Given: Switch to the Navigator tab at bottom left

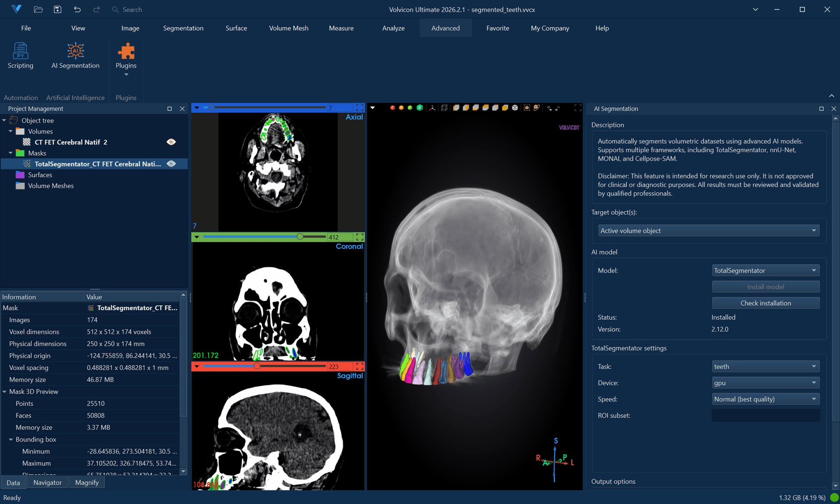Looking at the screenshot, I should coord(48,482).
